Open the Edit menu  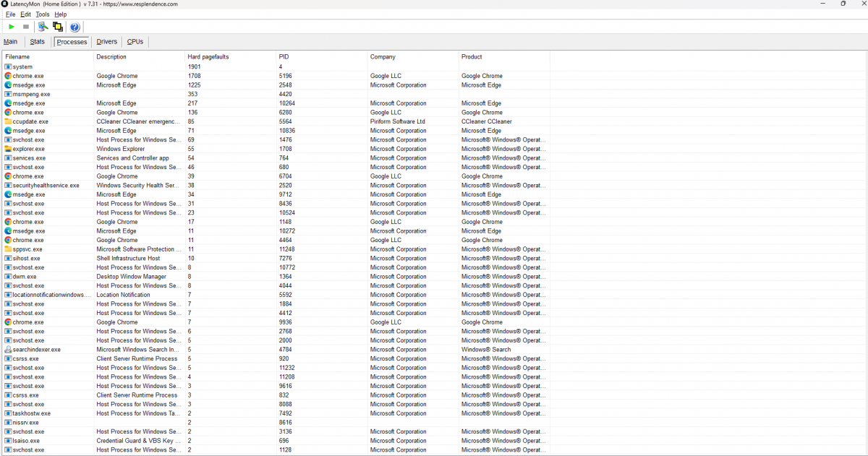[25, 14]
